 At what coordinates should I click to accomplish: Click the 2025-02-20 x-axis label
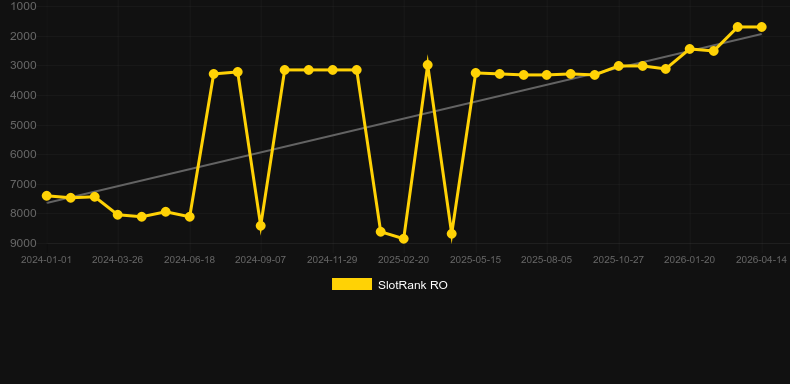pos(404,260)
